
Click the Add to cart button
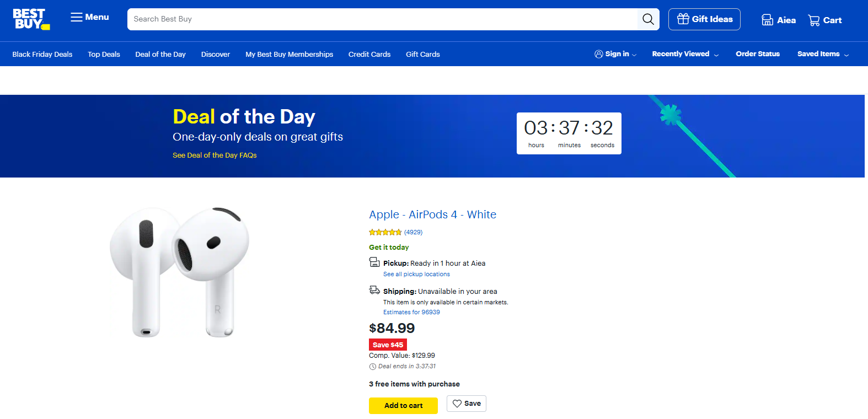[403, 405]
